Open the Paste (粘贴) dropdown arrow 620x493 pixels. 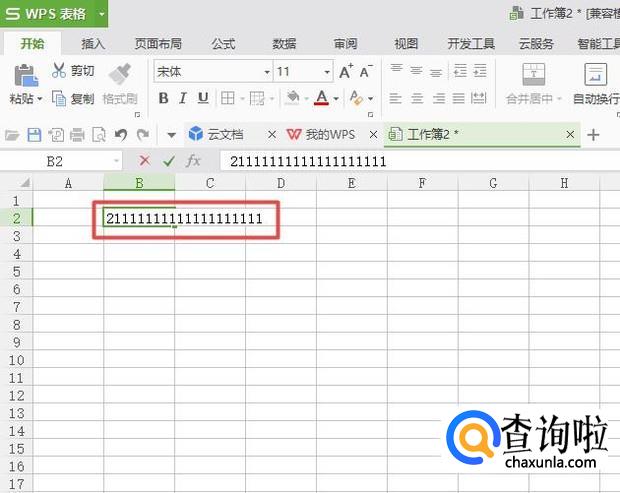coord(40,99)
